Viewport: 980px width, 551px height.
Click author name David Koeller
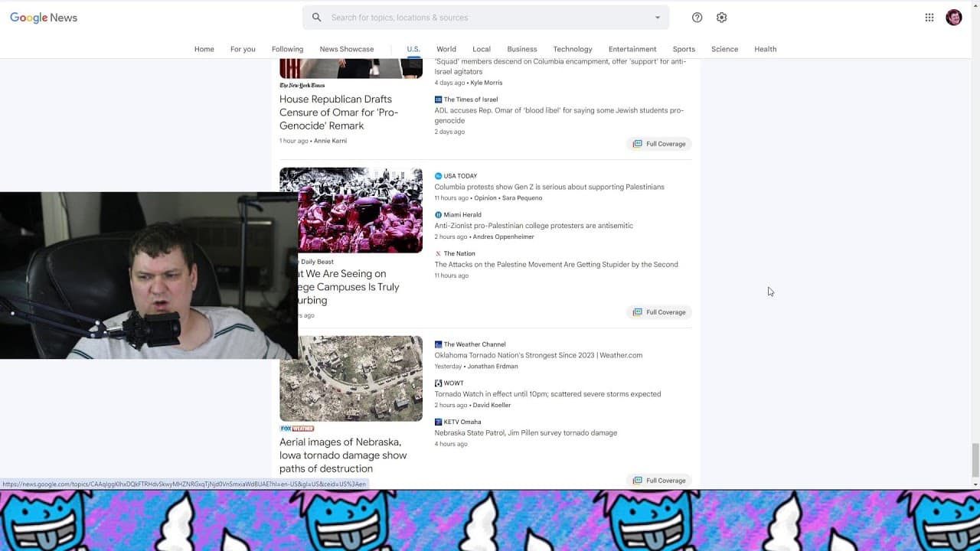(x=492, y=406)
